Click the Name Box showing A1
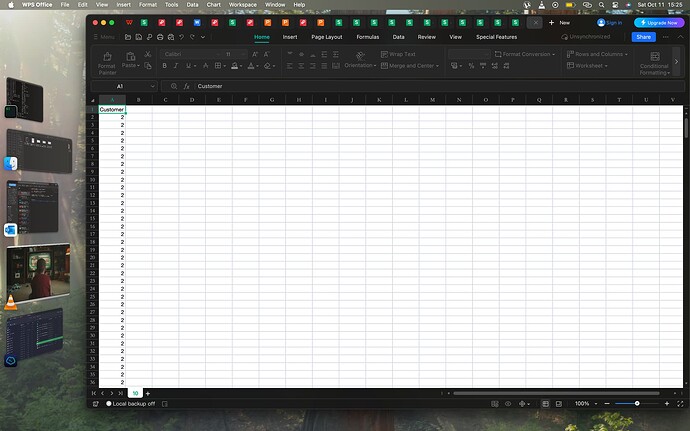Image resolution: width=690 pixels, height=431 pixels. (x=121, y=86)
